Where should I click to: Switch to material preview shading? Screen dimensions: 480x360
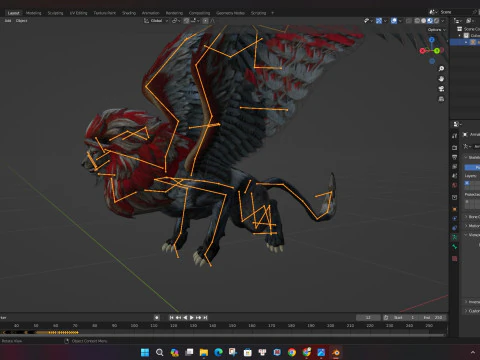click(430, 21)
